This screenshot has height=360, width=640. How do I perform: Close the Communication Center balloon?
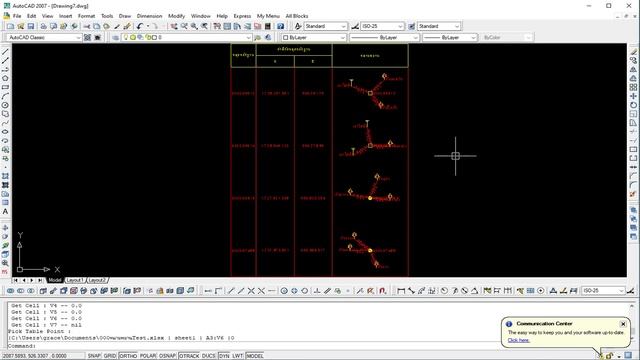coord(623,324)
